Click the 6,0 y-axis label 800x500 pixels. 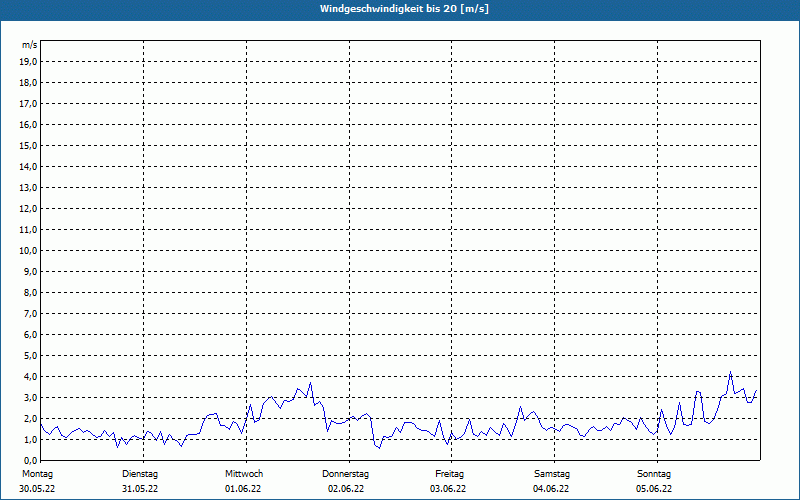pos(30,335)
